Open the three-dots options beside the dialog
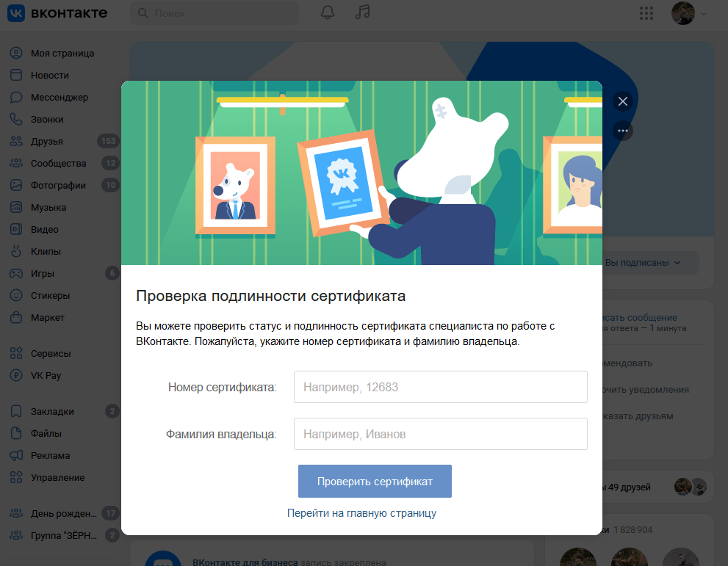Viewport: 728px width, 566px height. [623, 131]
